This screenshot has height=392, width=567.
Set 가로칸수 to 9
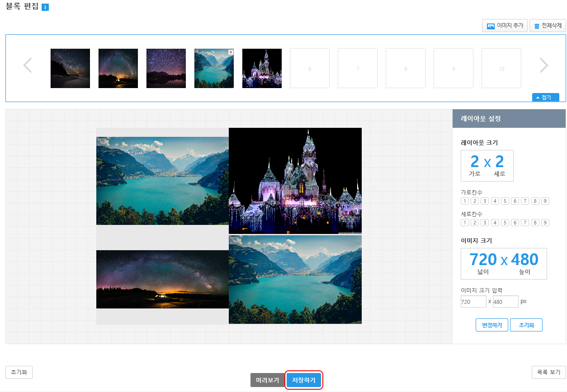tap(545, 201)
